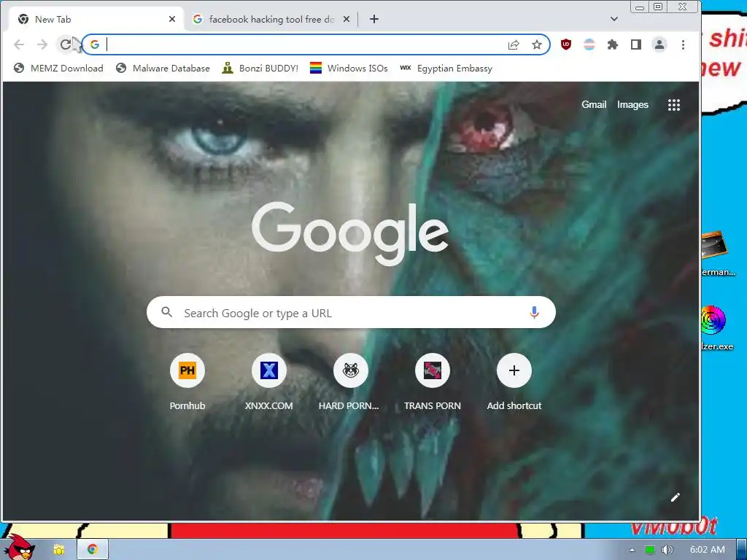The width and height of the screenshot is (747, 560).
Task: Click Add shortcut plus tile
Action: pyautogui.click(x=514, y=370)
